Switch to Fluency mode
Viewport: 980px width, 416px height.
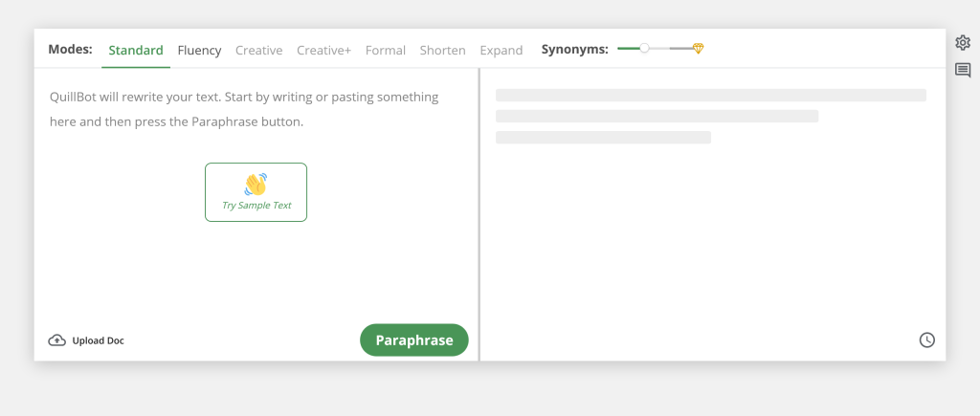[x=199, y=50]
